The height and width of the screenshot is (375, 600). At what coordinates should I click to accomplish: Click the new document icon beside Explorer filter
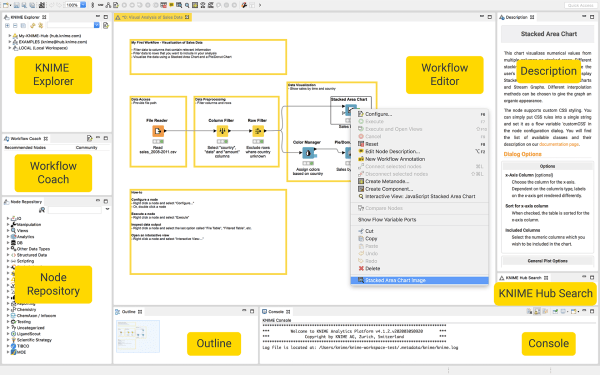(x=106, y=25)
